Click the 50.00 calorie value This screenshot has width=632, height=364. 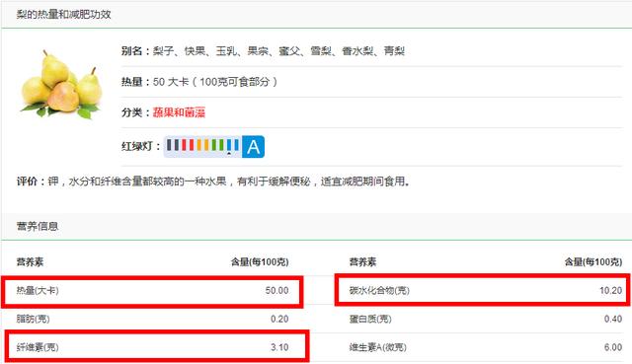coord(276,291)
